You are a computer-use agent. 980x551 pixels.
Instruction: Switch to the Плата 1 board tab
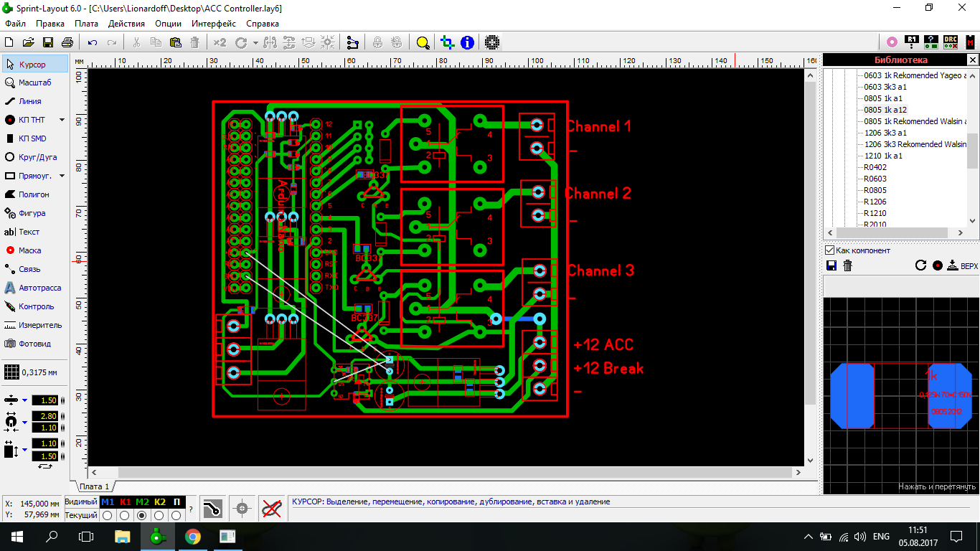click(x=94, y=486)
